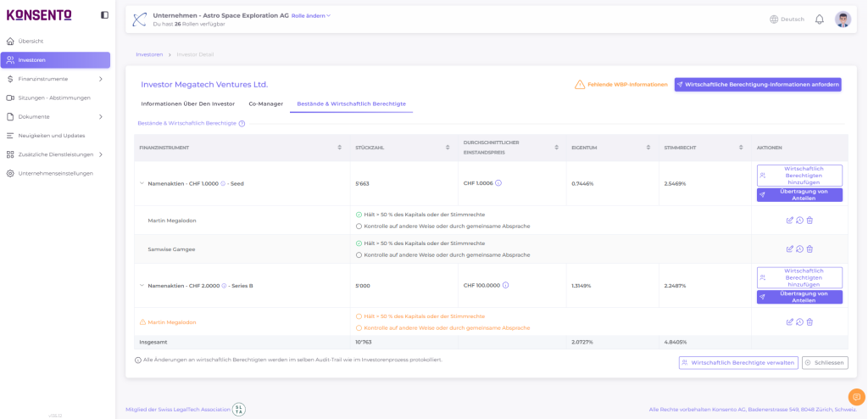The image size is (868, 419).
Task: Open Investoren in the sidebar
Action: coord(55,60)
